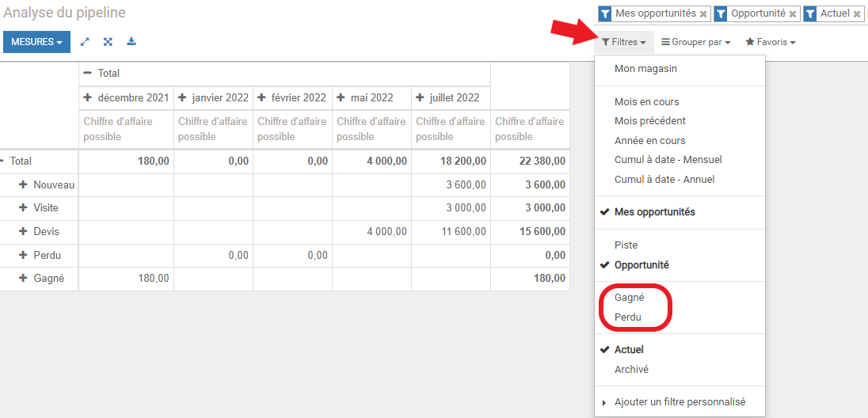Remove the Actuel filter tag
Image resolution: width=868 pixels, height=418 pixels.
tap(857, 13)
